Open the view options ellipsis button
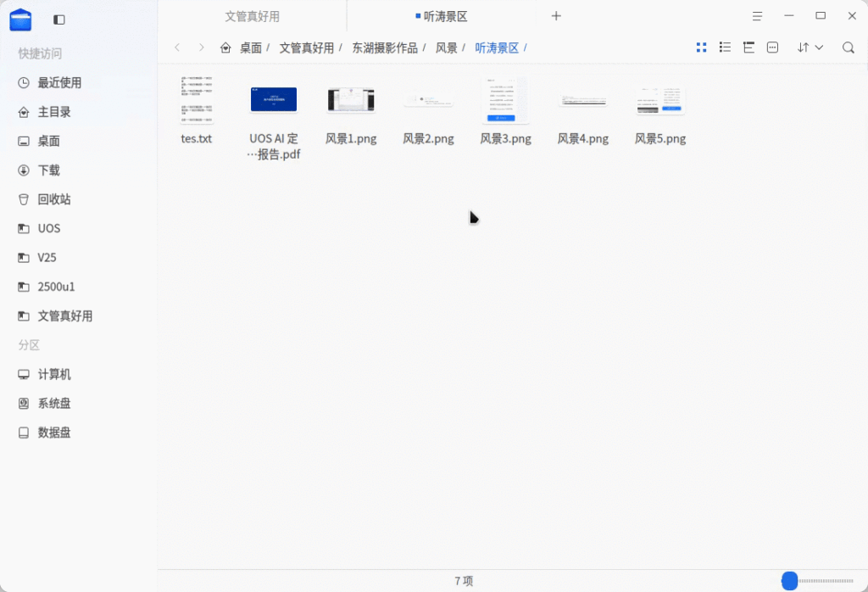868x592 pixels. tap(772, 47)
